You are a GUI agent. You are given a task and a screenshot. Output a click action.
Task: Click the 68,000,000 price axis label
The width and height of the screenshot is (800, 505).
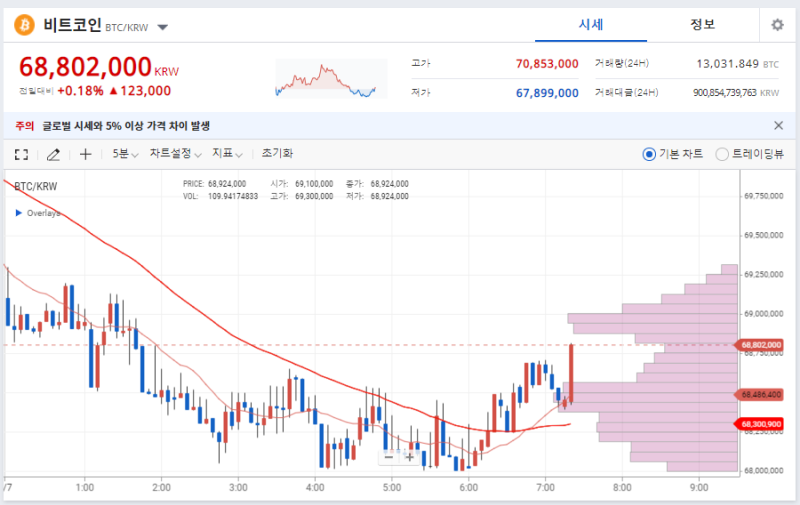pos(763,470)
